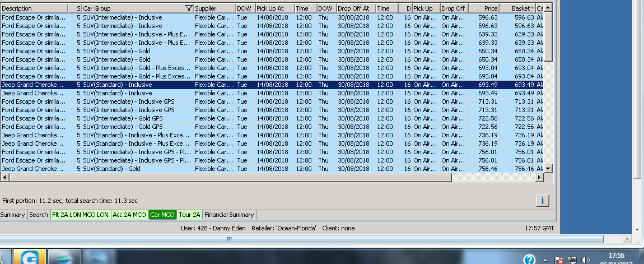Viewport: 644px width, 264px height.
Task: Open the Tour 2A tab
Action: [189, 215]
